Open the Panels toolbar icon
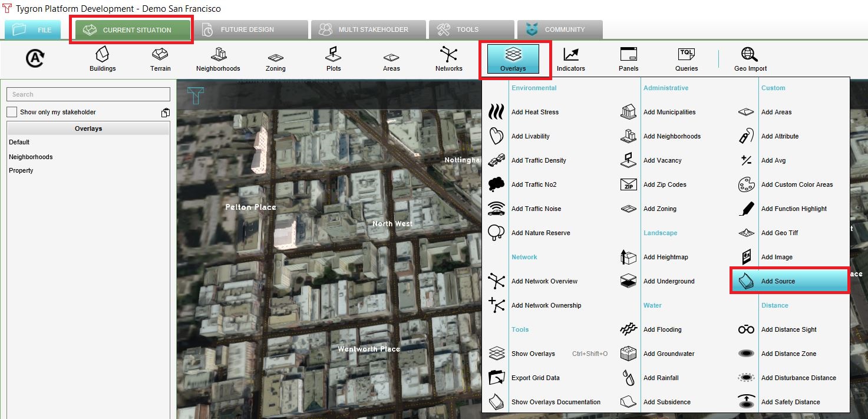The image size is (868, 419). click(628, 59)
